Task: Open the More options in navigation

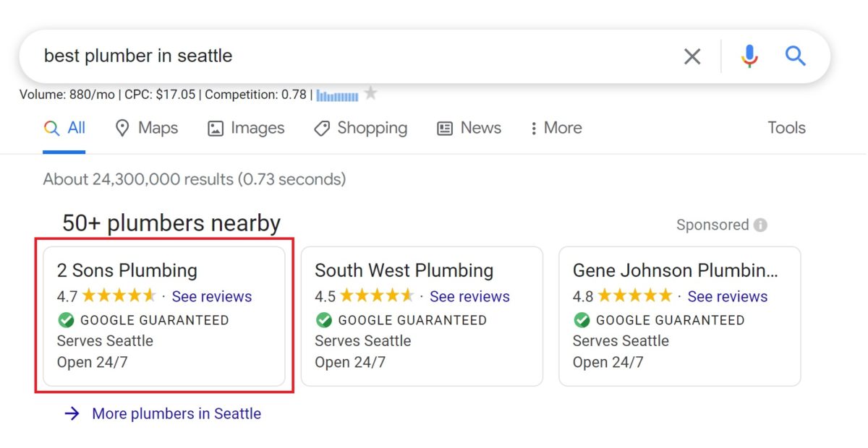Action: point(555,128)
